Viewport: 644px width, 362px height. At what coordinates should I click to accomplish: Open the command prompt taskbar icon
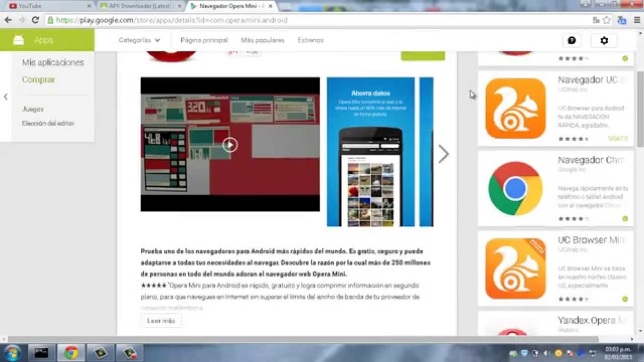click(x=42, y=352)
